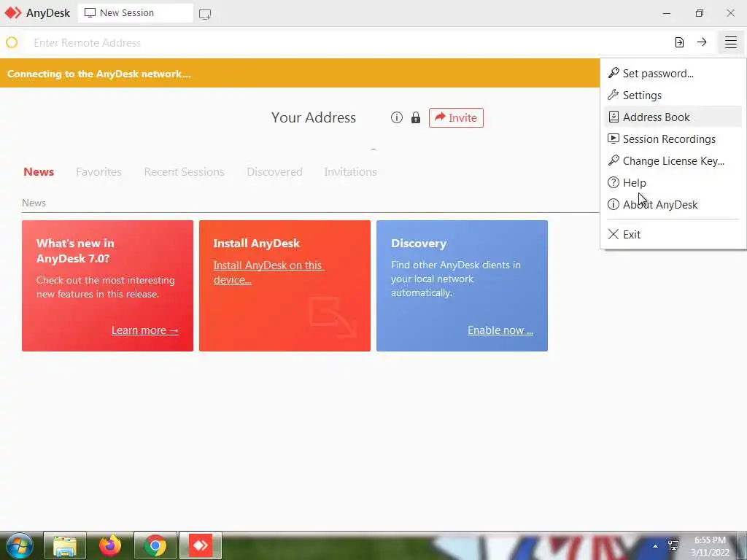Close the AnyDesk window

point(730,13)
